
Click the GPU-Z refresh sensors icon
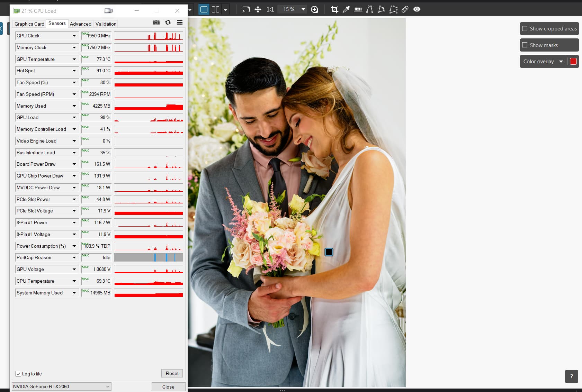tap(168, 22)
